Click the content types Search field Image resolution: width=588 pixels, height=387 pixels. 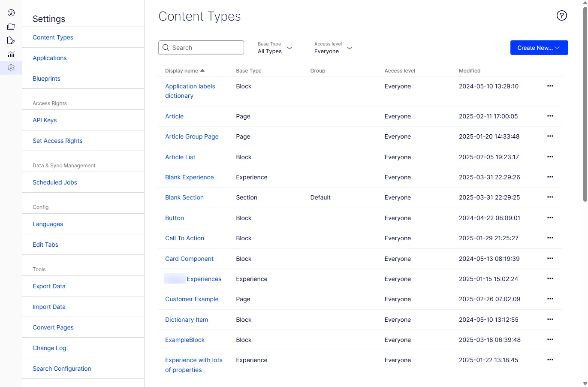pos(201,48)
